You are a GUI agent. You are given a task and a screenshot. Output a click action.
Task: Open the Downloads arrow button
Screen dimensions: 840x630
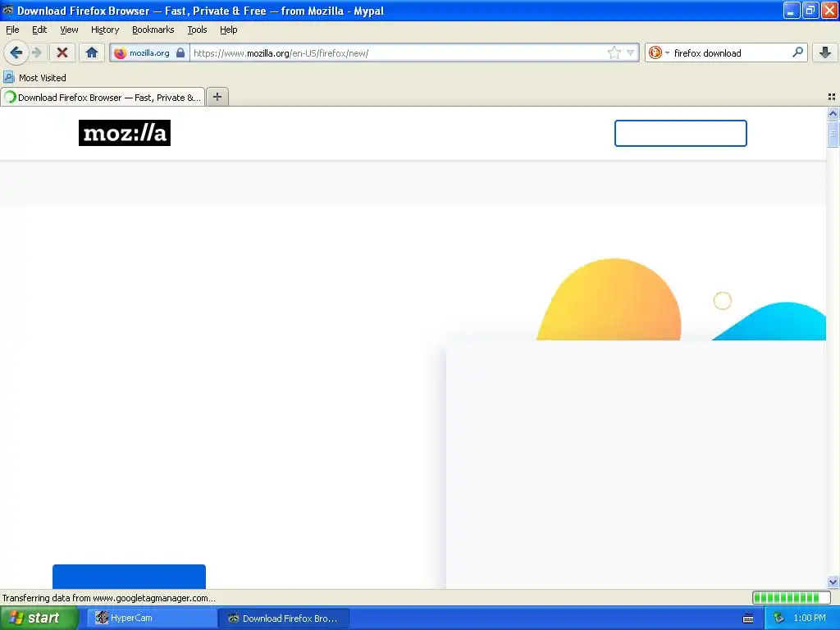[x=825, y=52]
